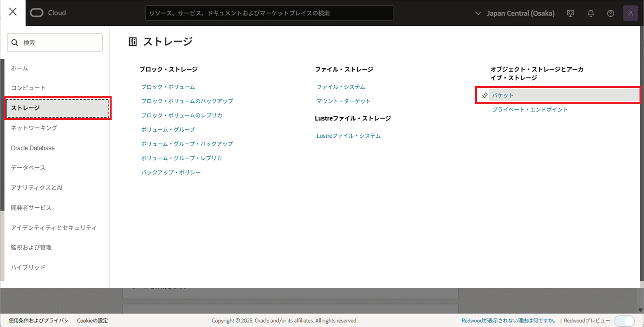
Task: Click the pin icon beside バケット
Action: coord(485,95)
